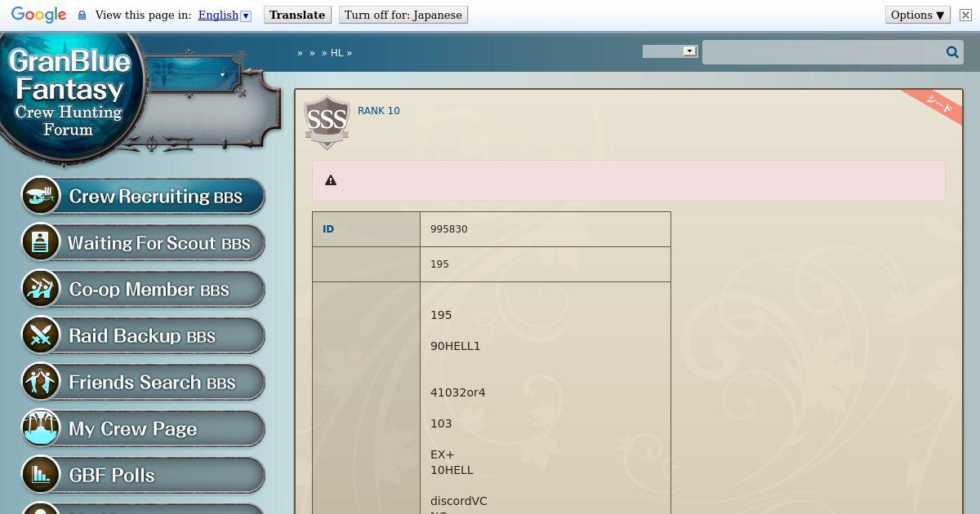Select Raid Backup BBS
The image size is (980, 514).
(143, 335)
